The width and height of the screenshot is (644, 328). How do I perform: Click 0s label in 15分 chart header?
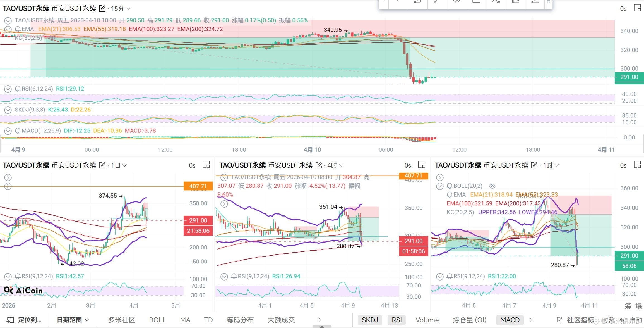click(623, 9)
